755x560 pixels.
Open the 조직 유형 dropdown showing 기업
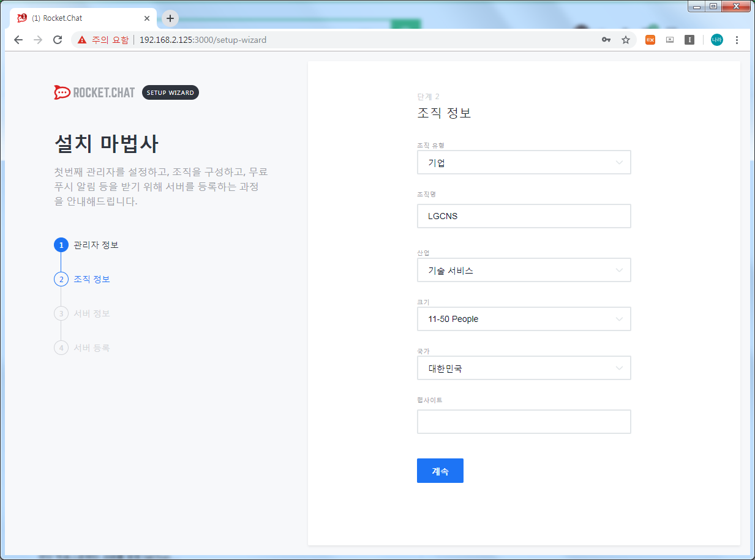tap(524, 162)
